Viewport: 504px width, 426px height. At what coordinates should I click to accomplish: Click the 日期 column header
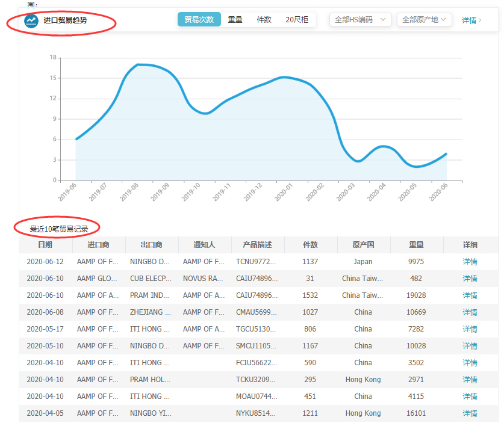click(45, 245)
